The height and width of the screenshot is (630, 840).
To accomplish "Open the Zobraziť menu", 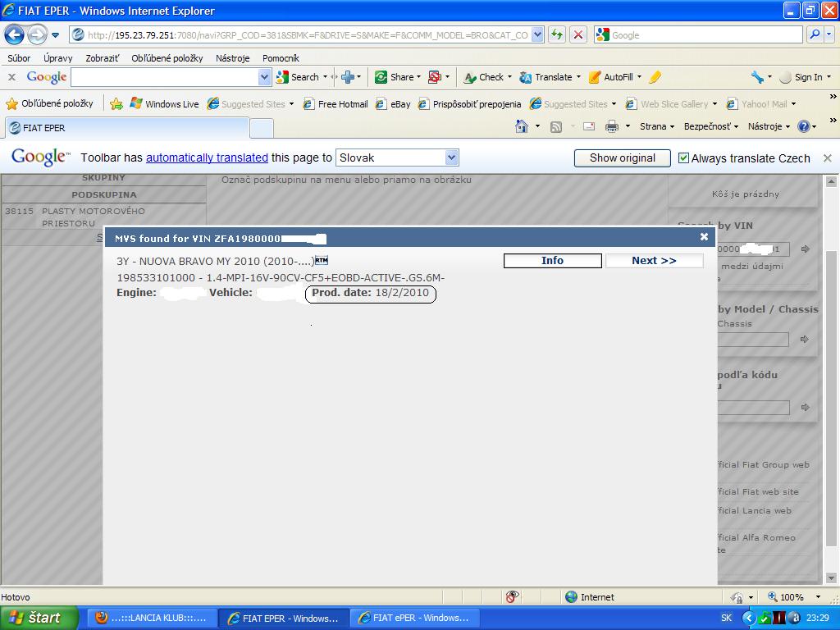I will coord(102,58).
